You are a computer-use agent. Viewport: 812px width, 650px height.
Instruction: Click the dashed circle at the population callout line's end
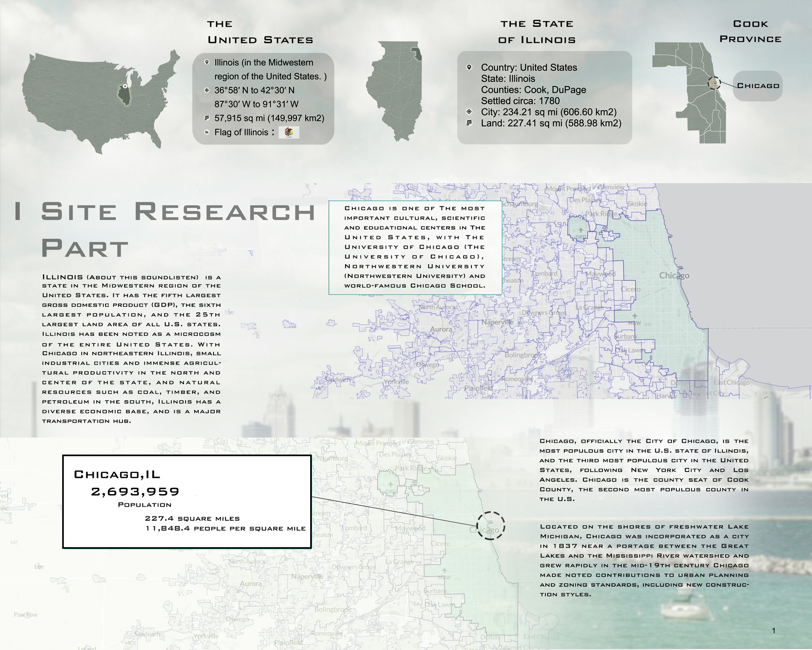[491, 525]
